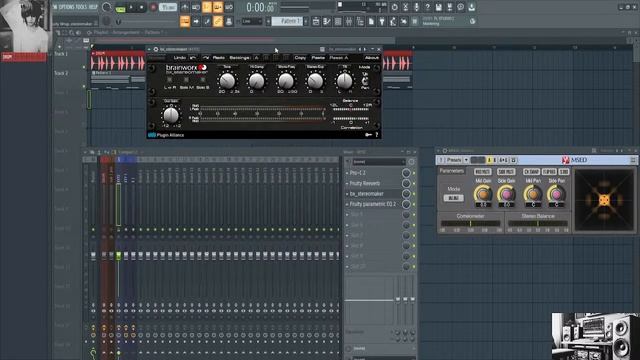Select Pro-C 2 effect slot in mixer

point(374,173)
